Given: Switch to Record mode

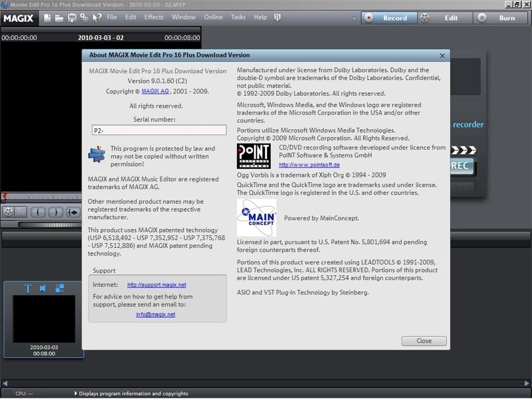Looking at the screenshot, I should pyautogui.click(x=389, y=18).
